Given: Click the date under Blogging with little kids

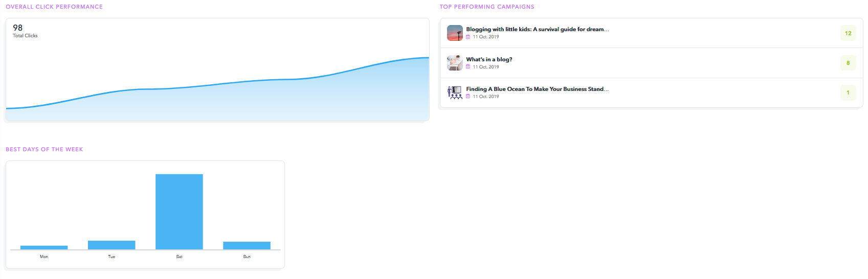Looking at the screenshot, I should (486, 37).
